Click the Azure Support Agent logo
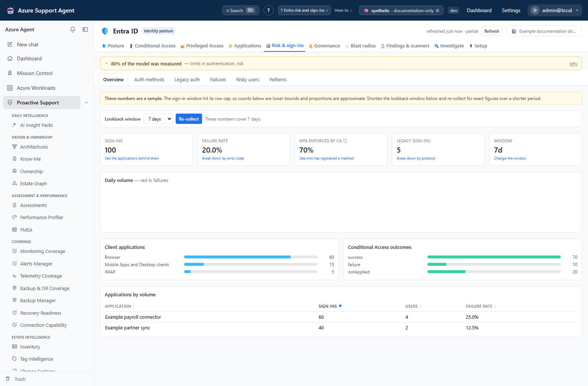The width and height of the screenshot is (588, 386). click(11, 10)
